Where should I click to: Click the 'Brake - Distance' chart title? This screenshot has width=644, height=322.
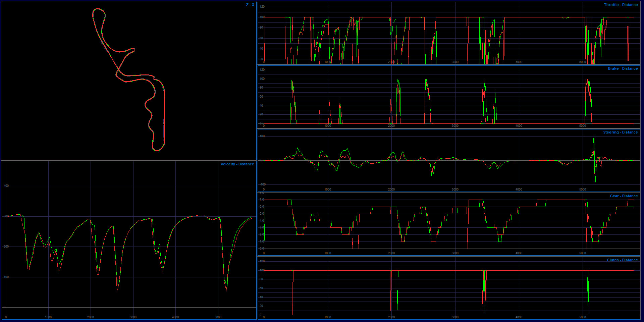tap(623, 68)
